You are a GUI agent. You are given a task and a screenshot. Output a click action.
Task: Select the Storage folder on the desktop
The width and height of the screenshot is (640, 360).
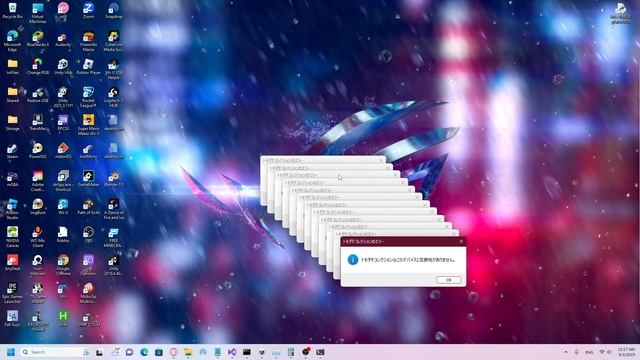pyautogui.click(x=12, y=122)
